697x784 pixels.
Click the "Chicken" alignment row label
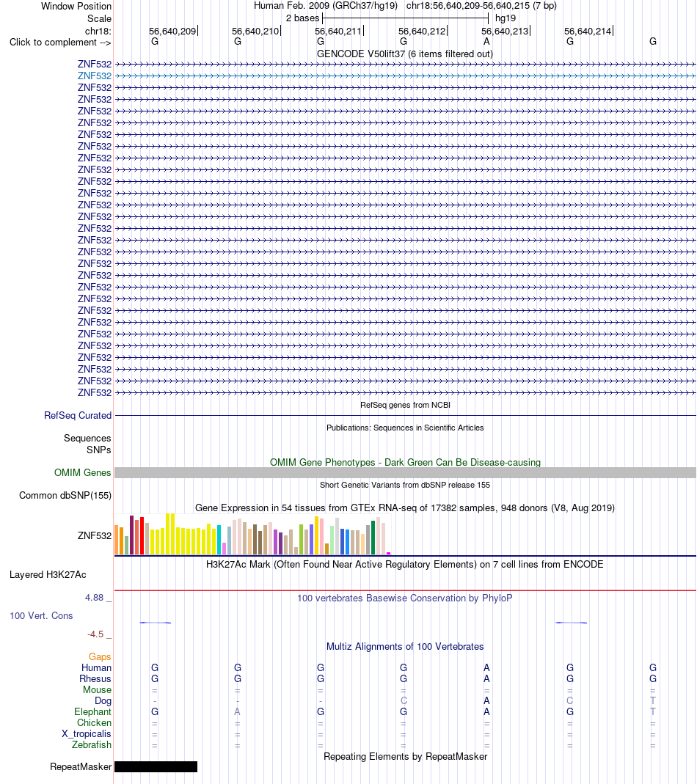[x=94, y=722]
